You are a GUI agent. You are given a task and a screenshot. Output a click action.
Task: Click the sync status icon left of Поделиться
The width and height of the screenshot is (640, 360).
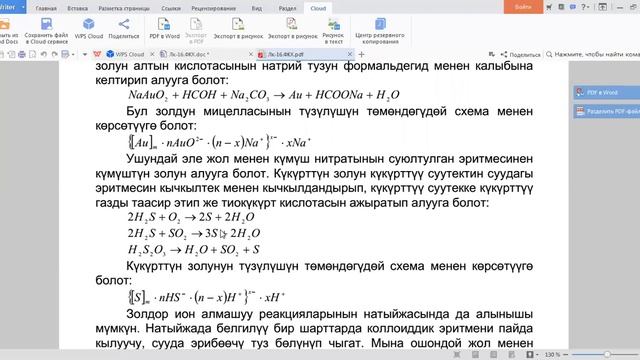[x=491, y=54]
